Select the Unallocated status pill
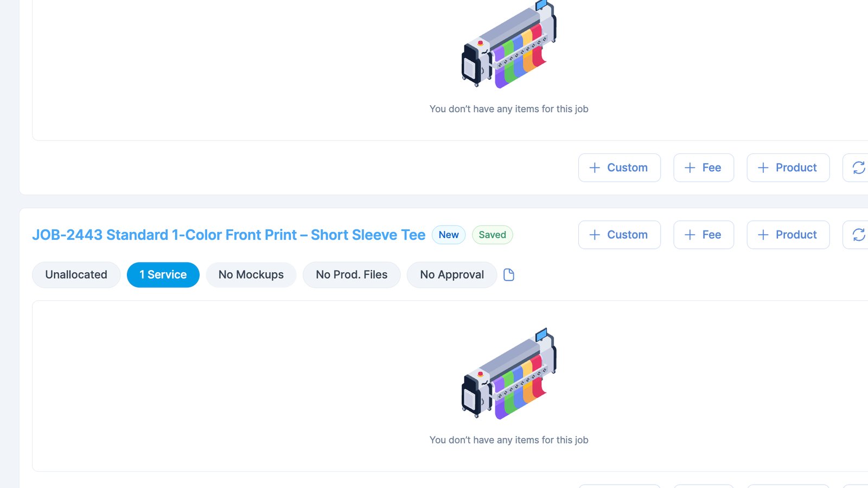868x488 pixels. pos(76,275)
